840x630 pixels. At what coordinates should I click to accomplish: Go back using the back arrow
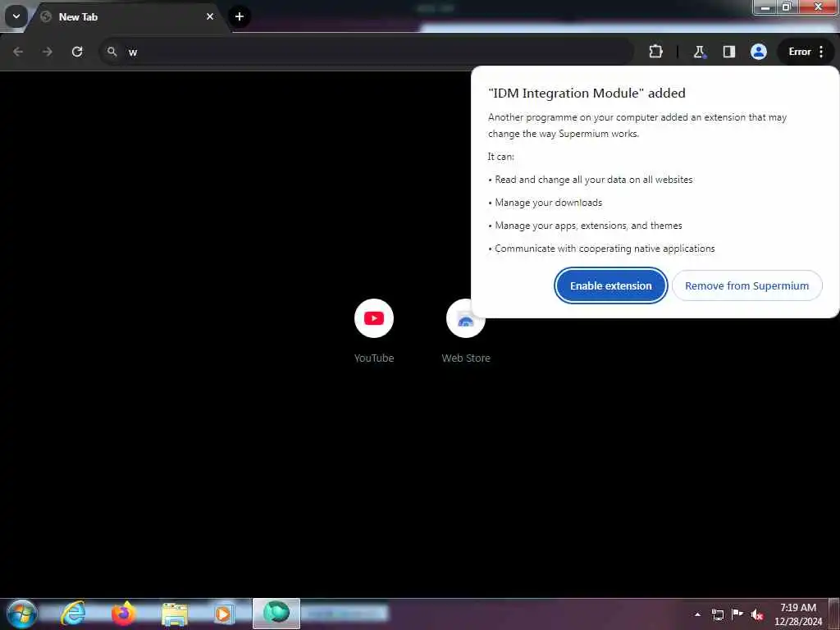click(18, 52)
